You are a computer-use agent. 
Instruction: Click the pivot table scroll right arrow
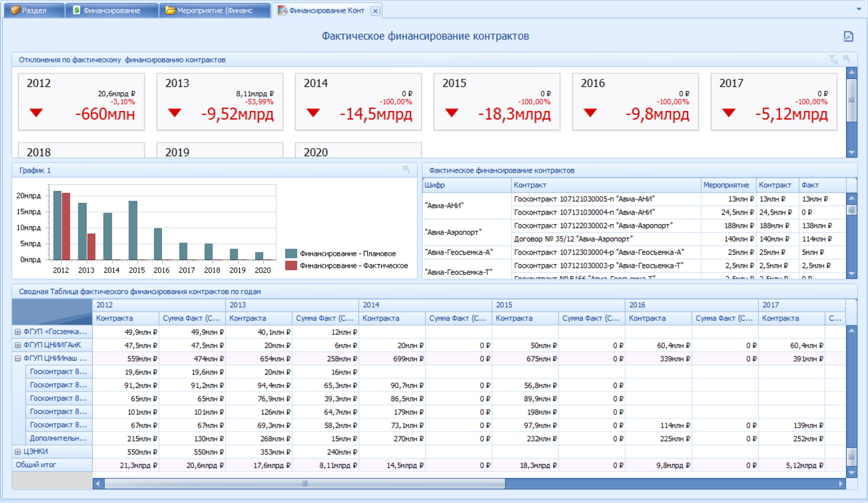[x=841, y=484]
